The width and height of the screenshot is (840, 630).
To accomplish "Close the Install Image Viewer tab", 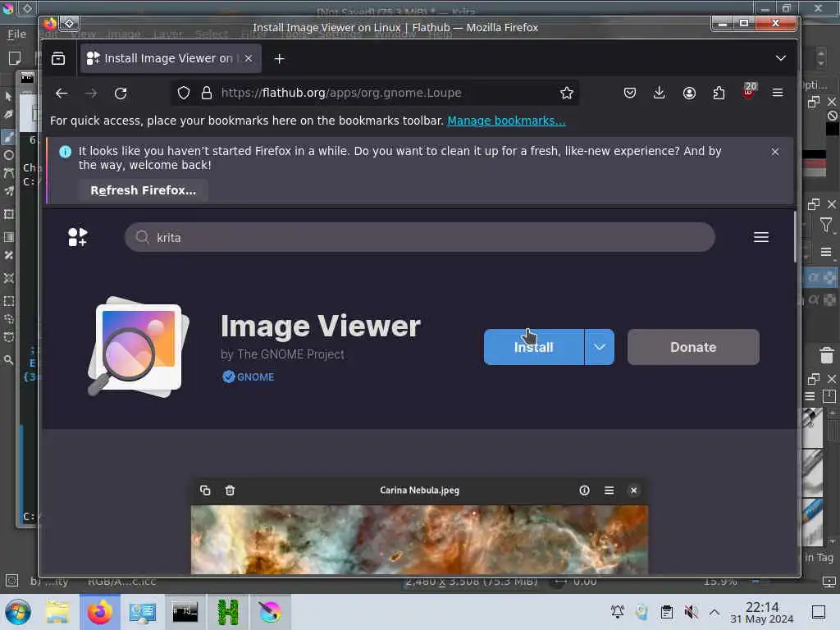I will [249, 58].
